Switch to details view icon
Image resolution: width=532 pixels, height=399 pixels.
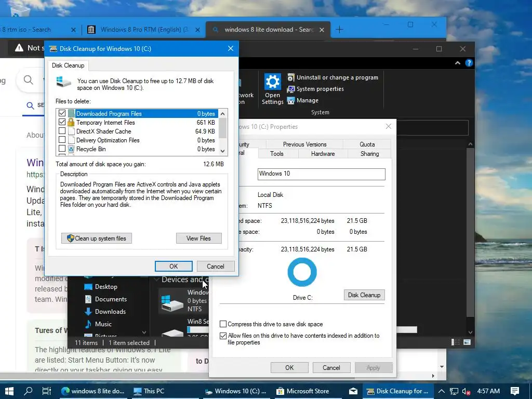[x=455, y=342]
